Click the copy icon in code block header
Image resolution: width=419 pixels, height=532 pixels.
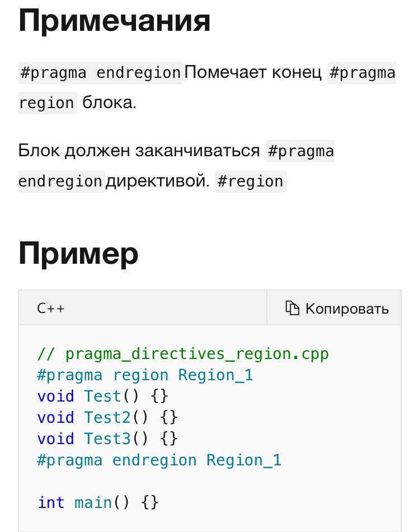coord(292,308)
